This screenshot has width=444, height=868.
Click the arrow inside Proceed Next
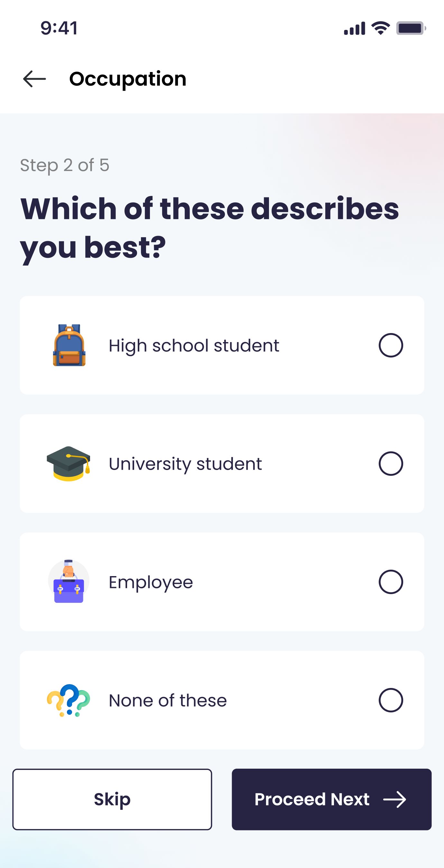394,799
